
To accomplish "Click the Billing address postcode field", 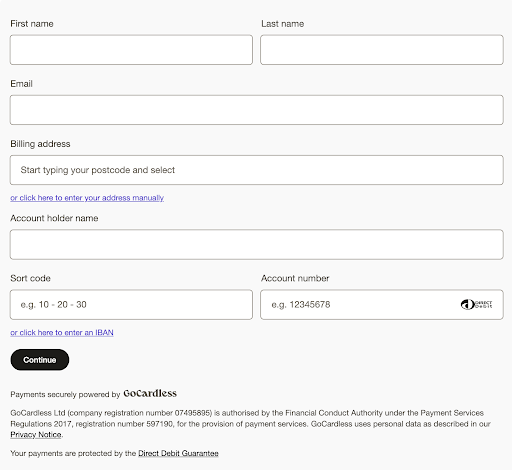I will point(257,170).
